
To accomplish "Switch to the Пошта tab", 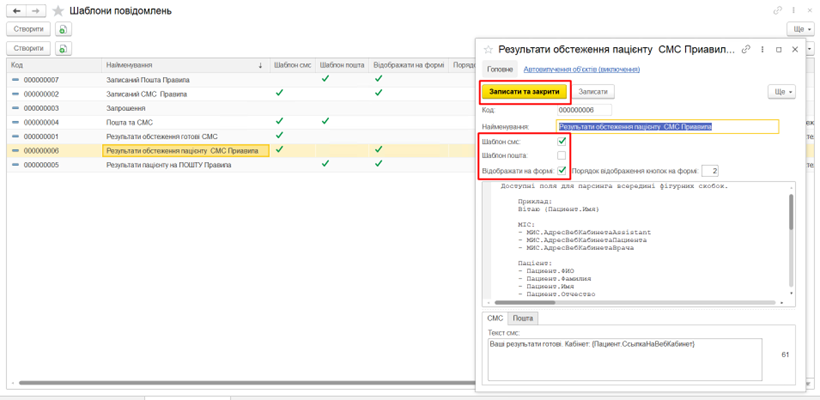I will pos(524,318).
